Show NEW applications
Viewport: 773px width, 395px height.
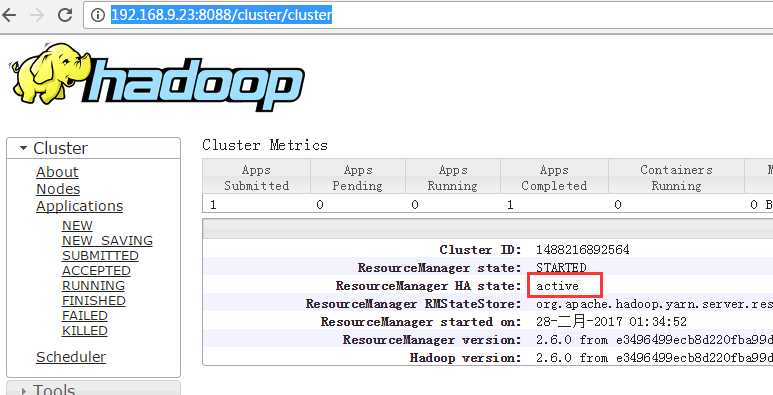[77, 225]
